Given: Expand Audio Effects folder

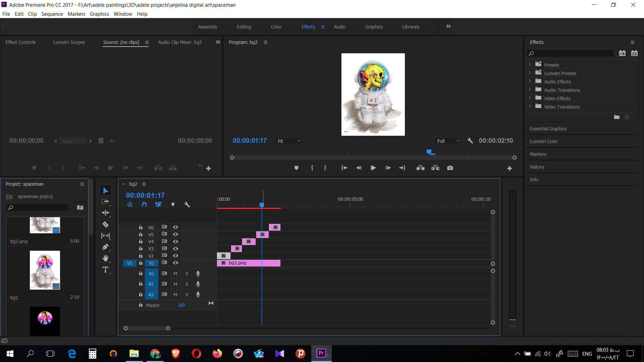Looking at the screenshot, I should tap(530, 81).
